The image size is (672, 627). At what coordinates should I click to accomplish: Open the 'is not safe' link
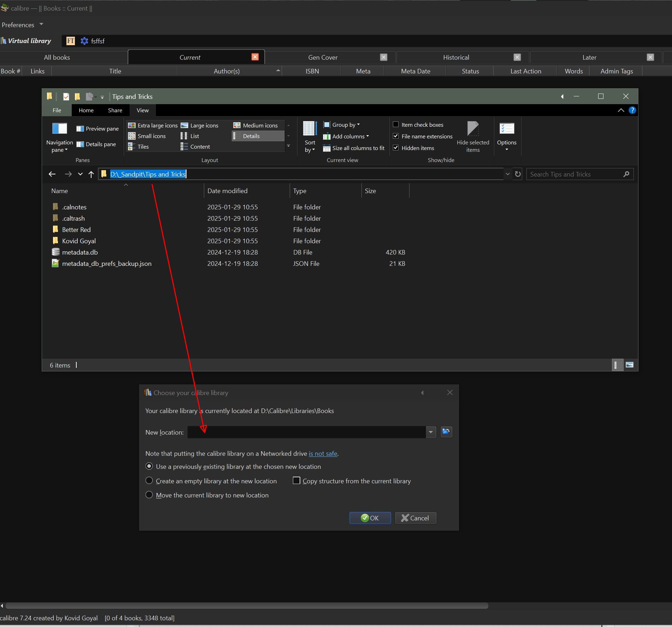tap(323, 454)
